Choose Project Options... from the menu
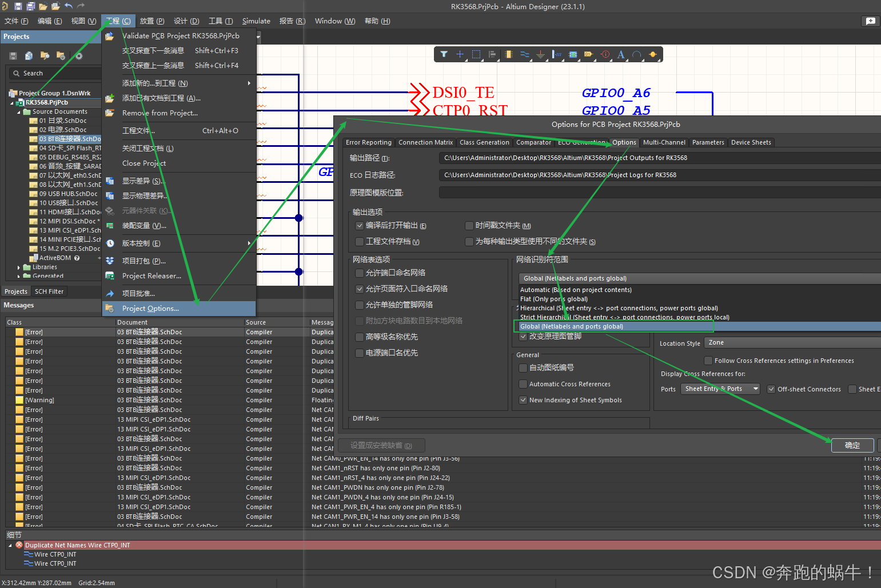881x588 pixels. point(179,308)
